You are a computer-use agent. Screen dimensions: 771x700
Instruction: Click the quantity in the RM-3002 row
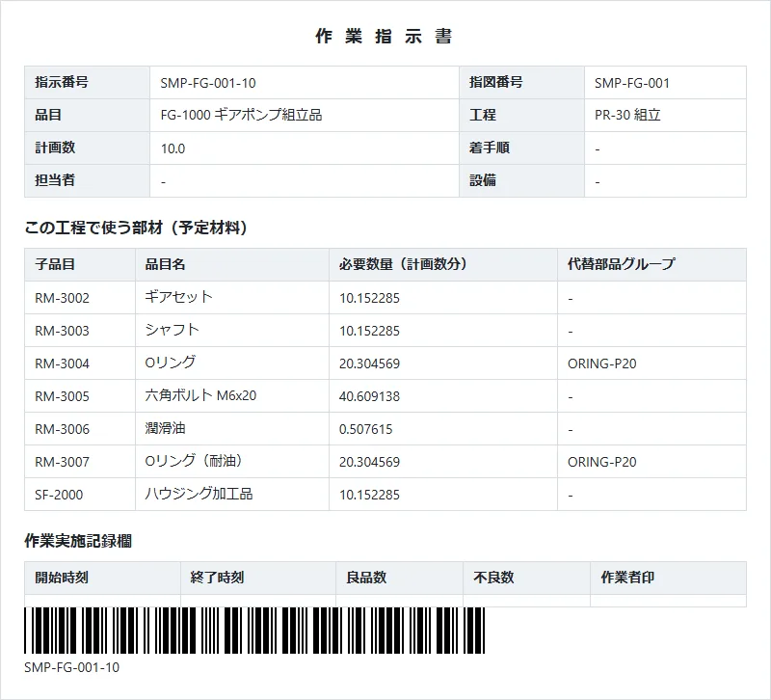(369, 298)
